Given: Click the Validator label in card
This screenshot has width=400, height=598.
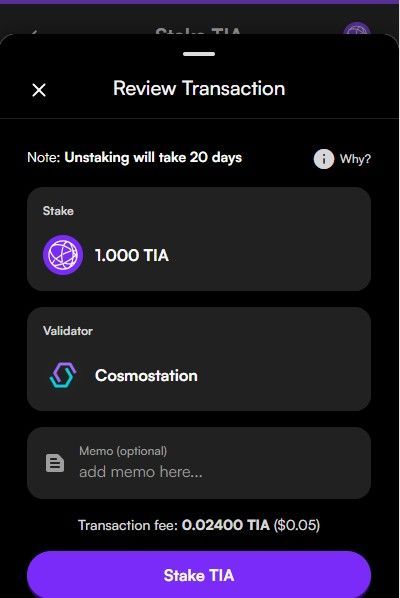Looking at the screenshot, I should (67, 331).
